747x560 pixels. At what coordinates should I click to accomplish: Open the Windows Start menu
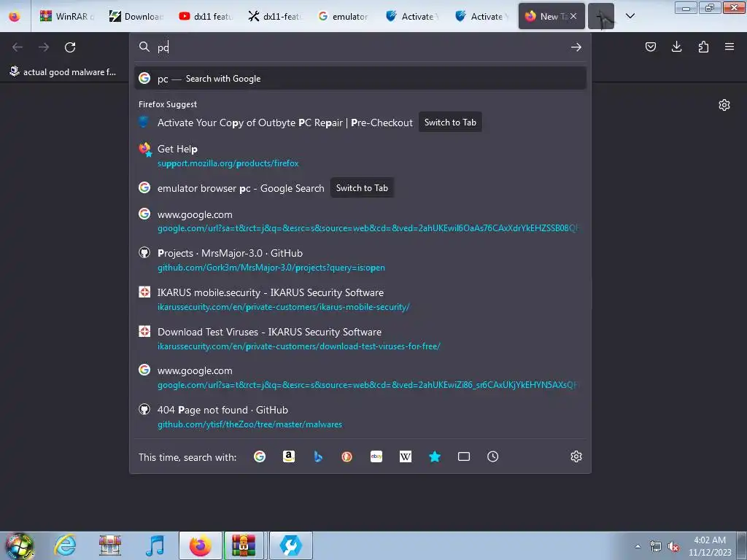(20, 545)
